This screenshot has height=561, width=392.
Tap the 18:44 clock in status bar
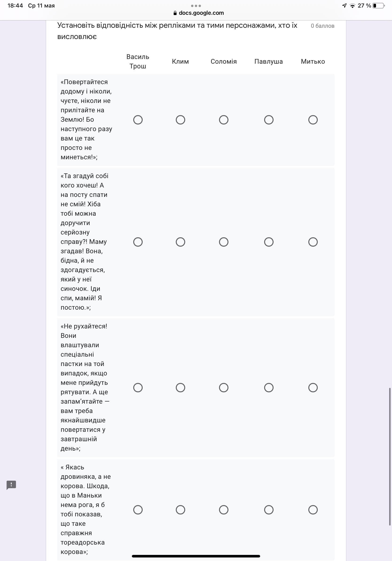(15, 6)
